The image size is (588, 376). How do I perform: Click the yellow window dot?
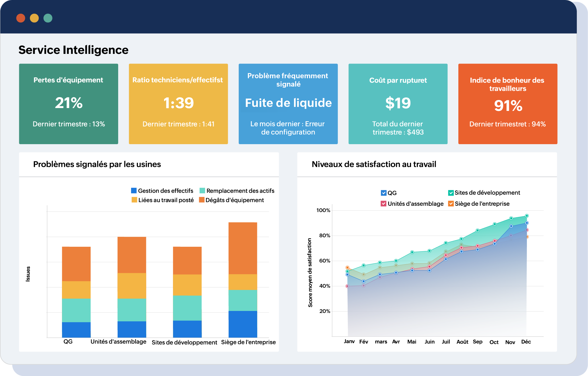34,18
